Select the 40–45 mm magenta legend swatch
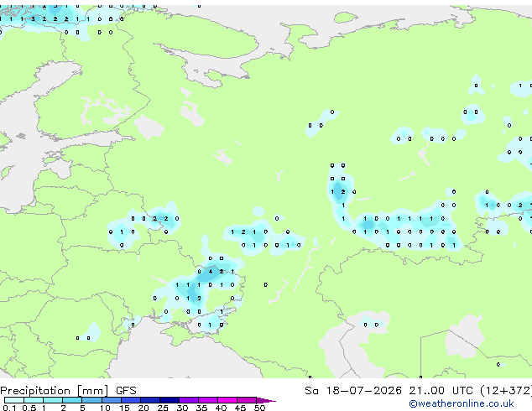The width and height of the screenshot is (532, 411). click(x=227, y=400)
